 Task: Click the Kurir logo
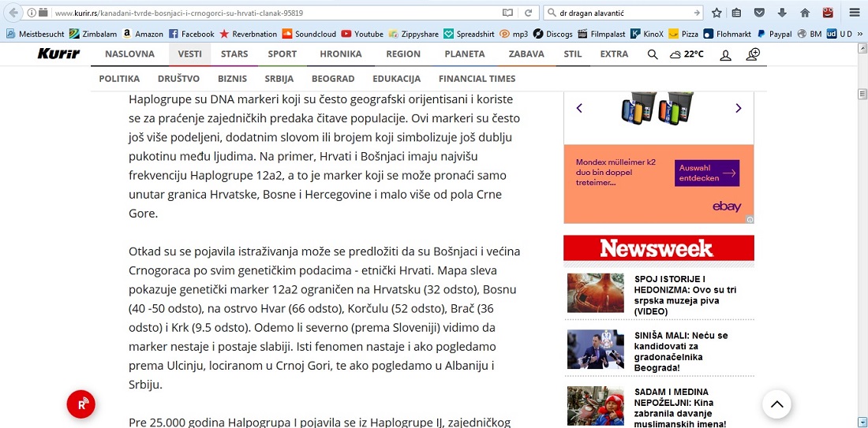tap(59, 54)
